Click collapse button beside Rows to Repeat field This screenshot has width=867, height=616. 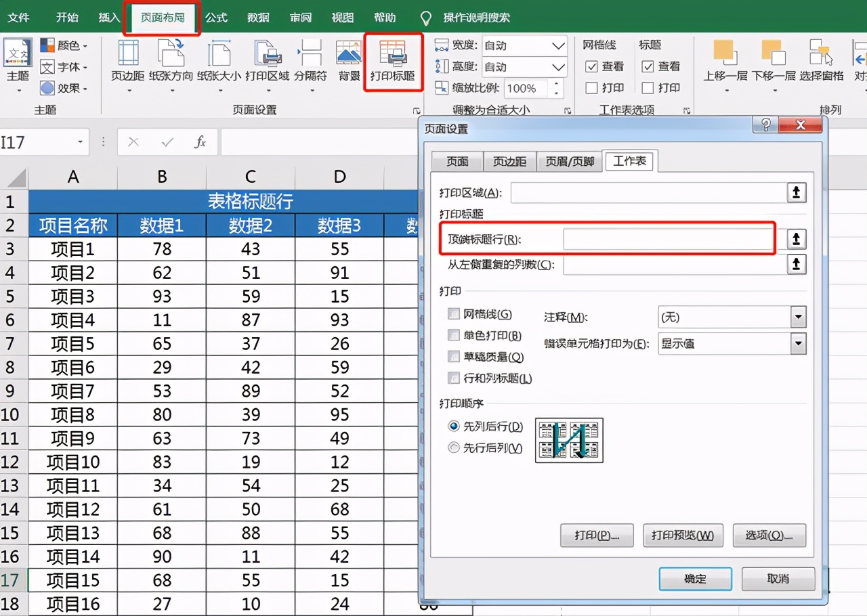(797, 238)
